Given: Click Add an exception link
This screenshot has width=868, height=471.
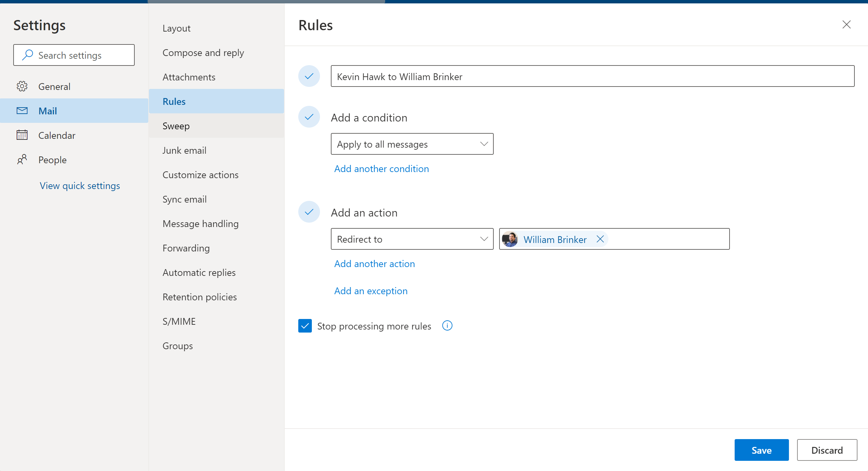Looking at the screenshot, I should click(371, 291).
